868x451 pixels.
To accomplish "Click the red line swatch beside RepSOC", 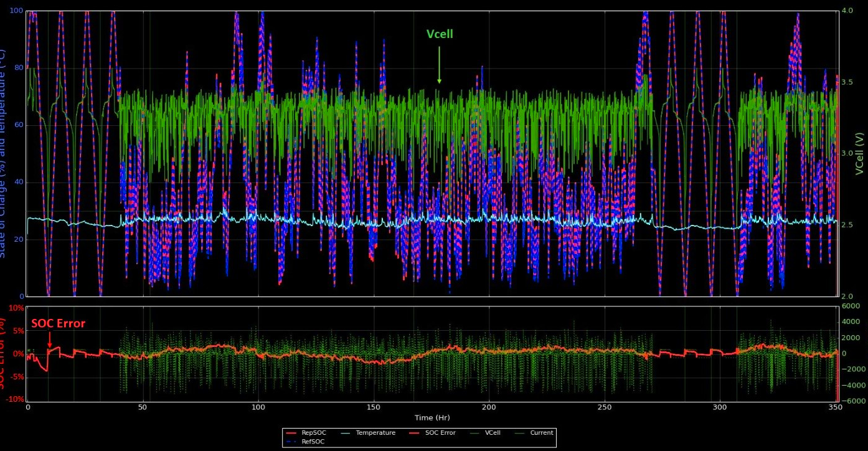I will coord(291,432).
